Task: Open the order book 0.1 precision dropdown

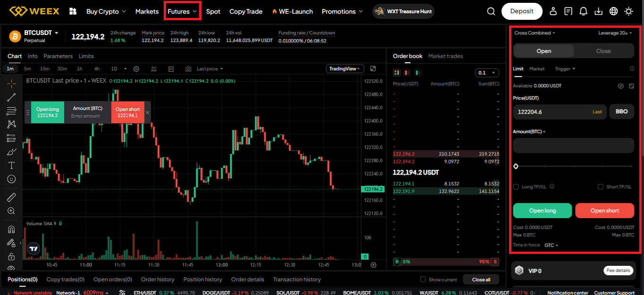Action: pos(487,73)
